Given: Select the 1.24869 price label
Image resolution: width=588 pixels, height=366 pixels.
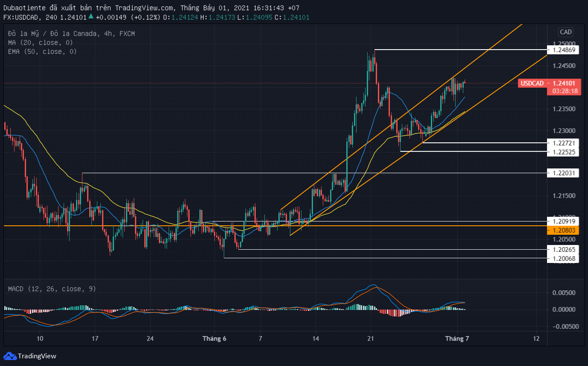Looking at the screenshot, I should [563, 50].
